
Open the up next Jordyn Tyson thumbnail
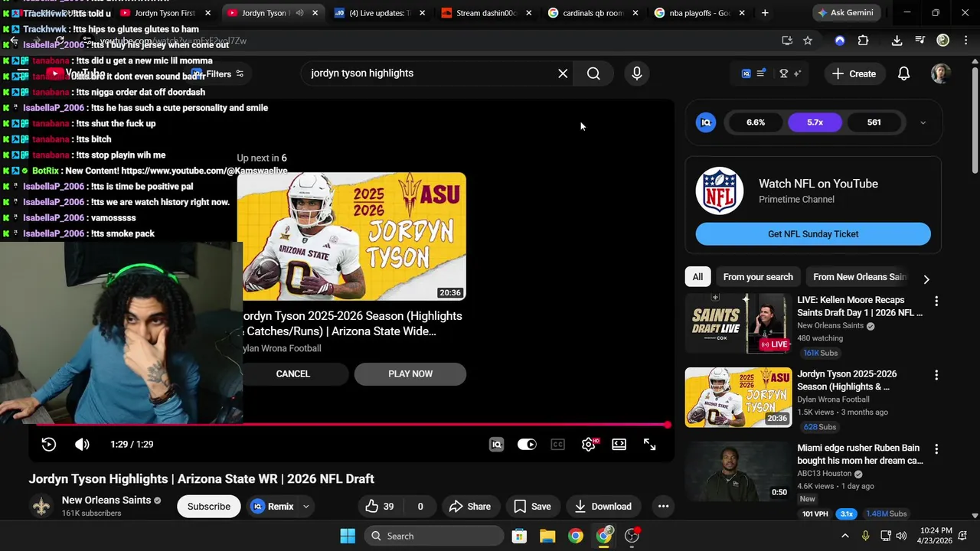pyautogui.click(x=351, y=236)
